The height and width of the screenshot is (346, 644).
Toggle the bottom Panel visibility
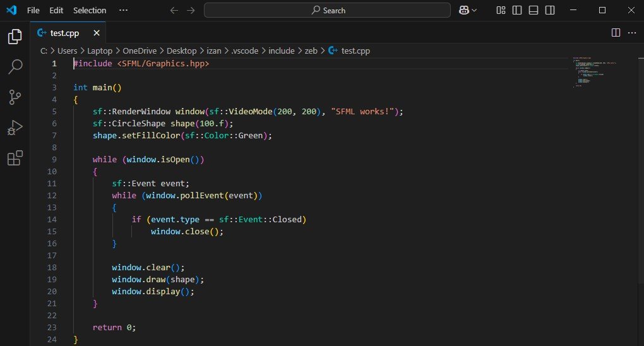pos(534,10)
